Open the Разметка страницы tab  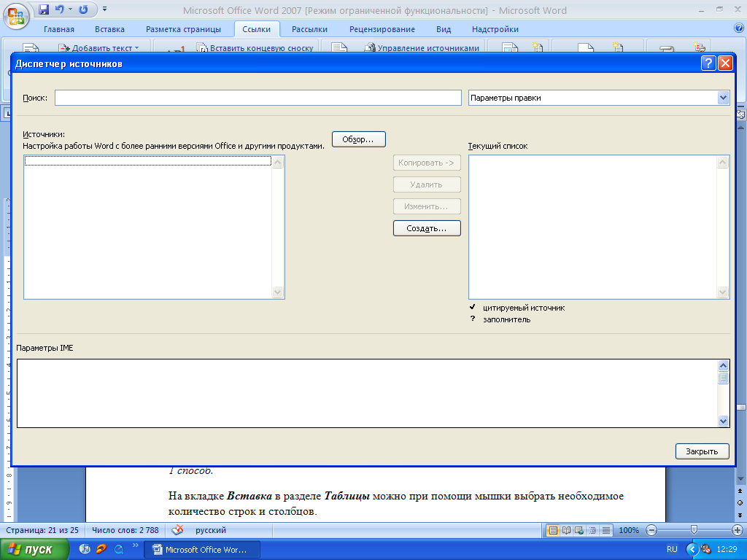click(183, 29)
